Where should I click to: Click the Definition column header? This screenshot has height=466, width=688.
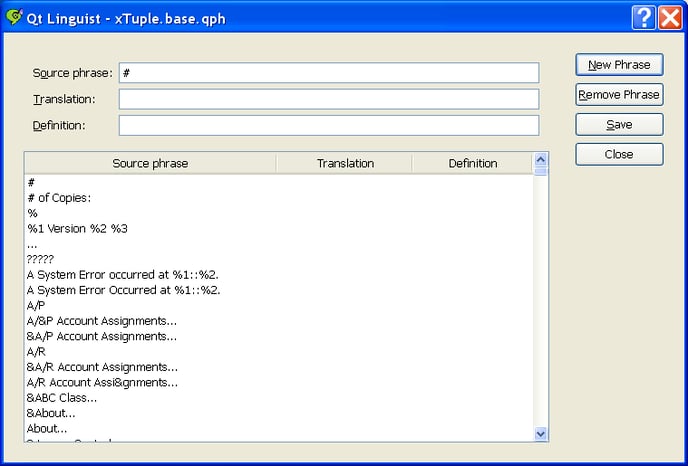tap(472, 163)
